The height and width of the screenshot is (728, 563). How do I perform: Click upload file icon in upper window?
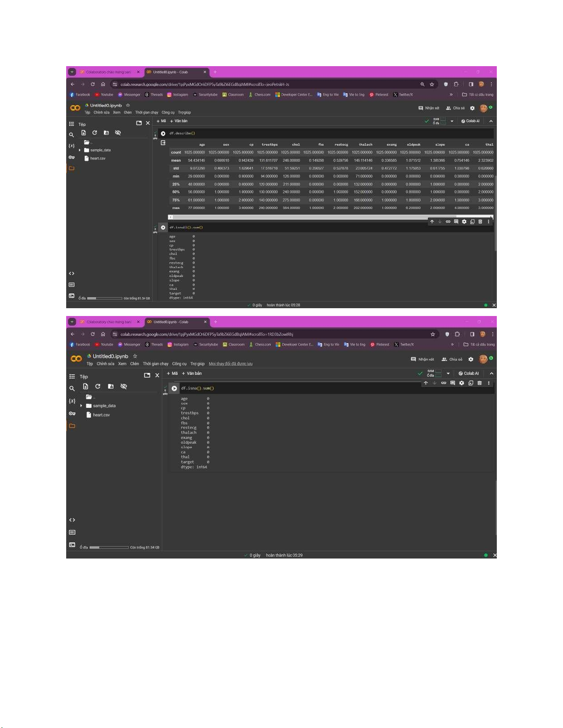(x=84, y=133)
